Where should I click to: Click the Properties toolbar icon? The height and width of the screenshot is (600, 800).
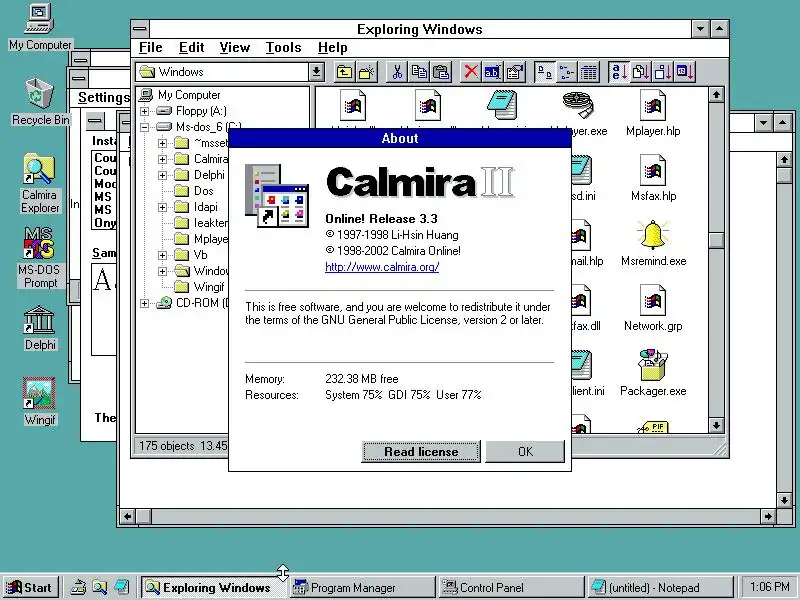(x=515, y=72)
